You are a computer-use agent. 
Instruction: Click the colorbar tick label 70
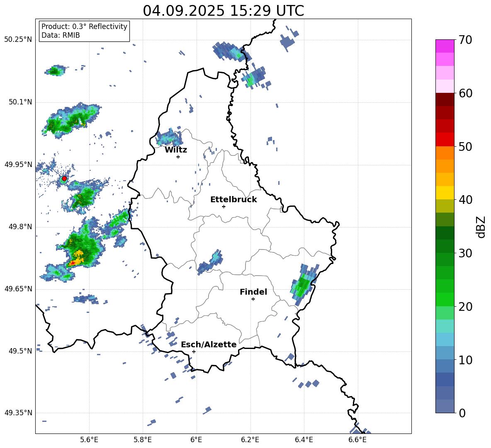pyautogui.click(x=465, y=40)
